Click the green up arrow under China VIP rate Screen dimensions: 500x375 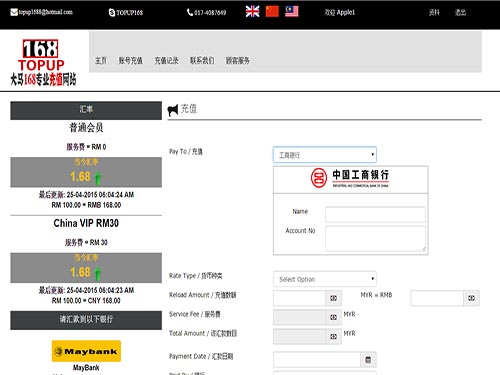pyautogui.click(x=98, y=274)
